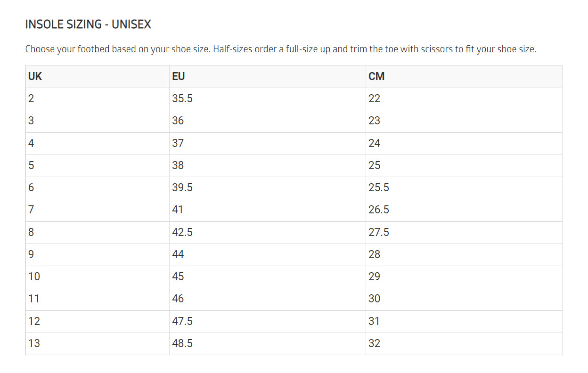Click the UK size 12 cell

click(x=34, y=321)
